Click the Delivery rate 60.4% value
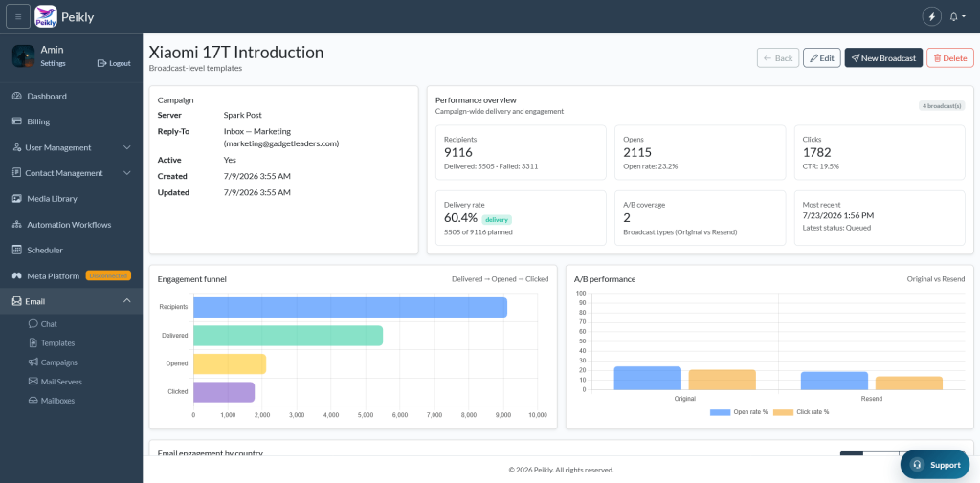The width and height of the screenshot is (980, 483). point(460,218)
